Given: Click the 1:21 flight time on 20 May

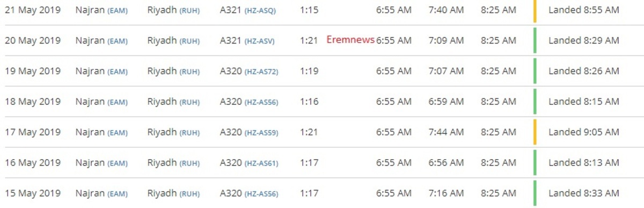Looking at the screenshot, I should point(309,41).
